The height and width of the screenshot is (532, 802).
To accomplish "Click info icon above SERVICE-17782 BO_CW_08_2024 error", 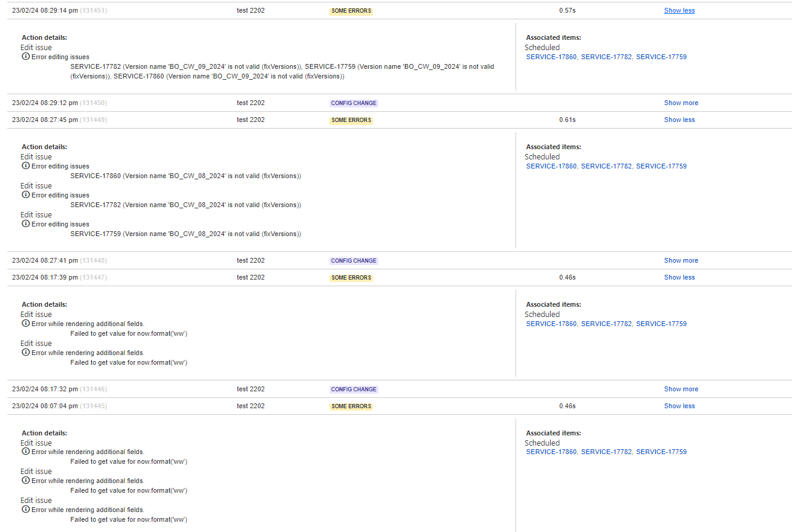I will click(25, 195).
